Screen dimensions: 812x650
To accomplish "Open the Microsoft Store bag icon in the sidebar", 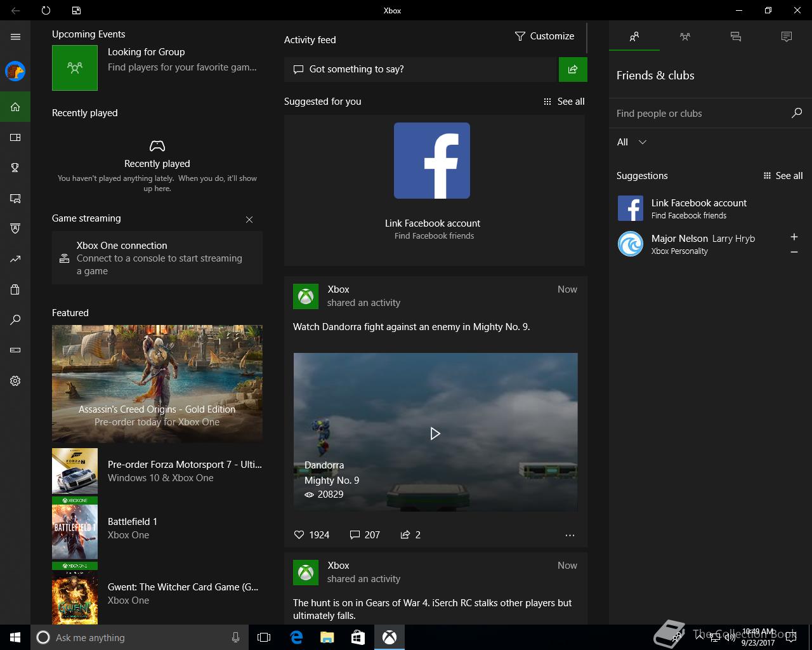I will point(15,289).
